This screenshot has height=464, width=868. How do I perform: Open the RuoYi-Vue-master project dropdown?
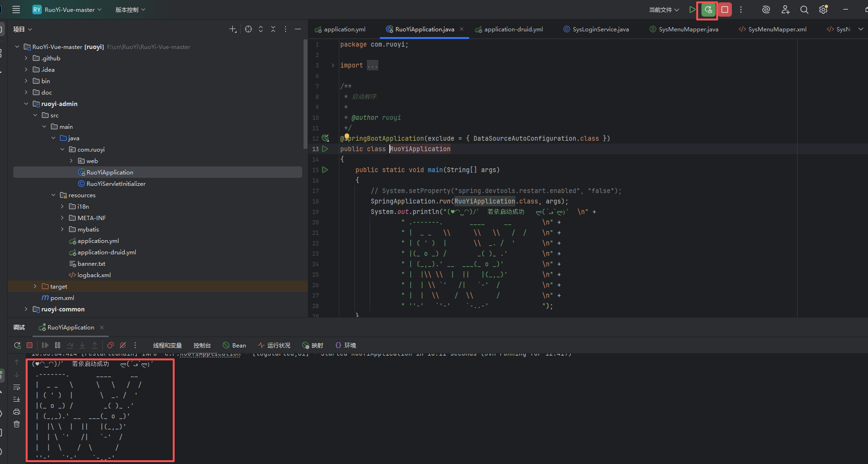tap(67, 10)
